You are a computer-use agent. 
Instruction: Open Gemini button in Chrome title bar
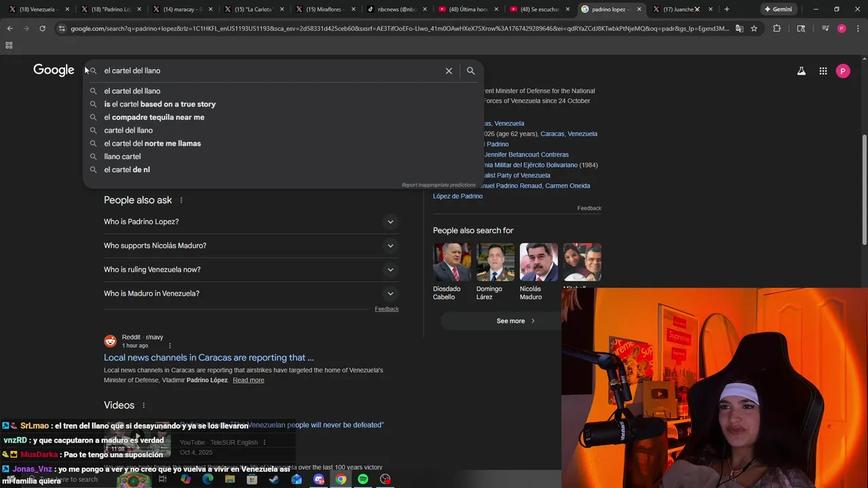click(x=778, y=9)
